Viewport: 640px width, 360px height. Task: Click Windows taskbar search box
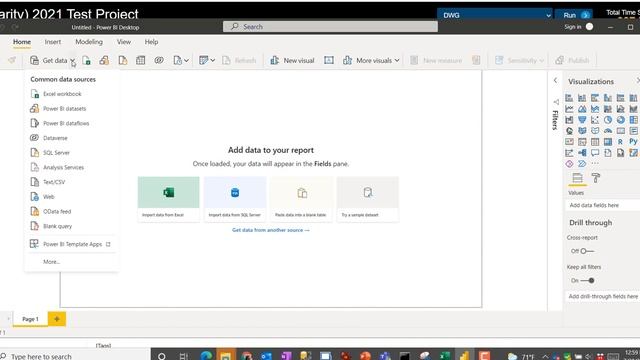(75, 356)
